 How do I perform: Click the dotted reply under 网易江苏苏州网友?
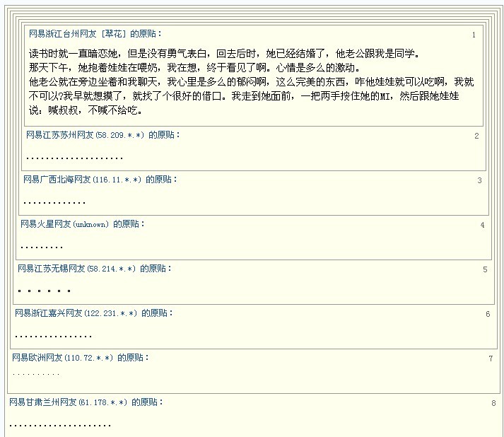(74, 158)
